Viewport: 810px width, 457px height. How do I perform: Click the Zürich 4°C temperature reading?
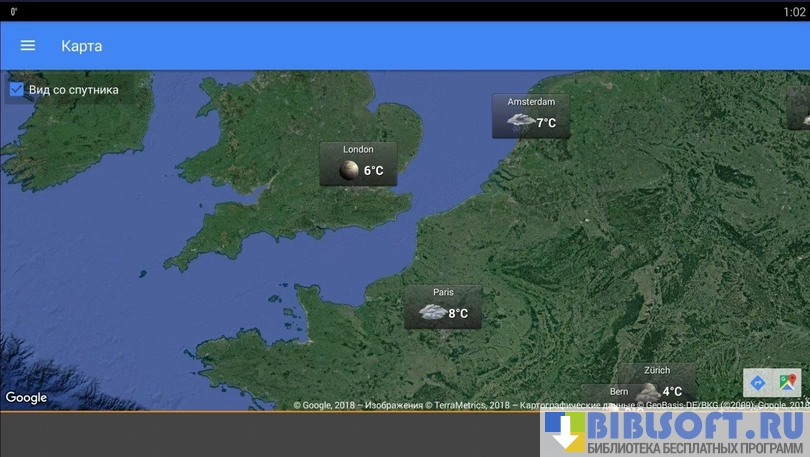click(672, 392)
